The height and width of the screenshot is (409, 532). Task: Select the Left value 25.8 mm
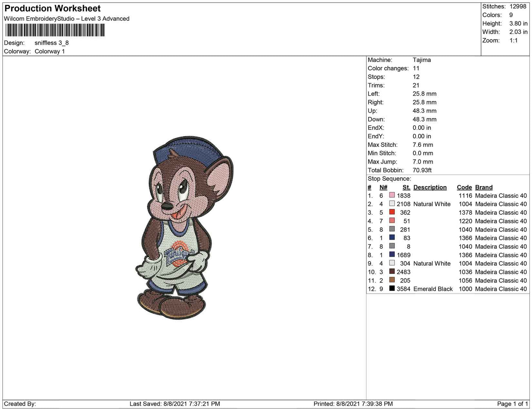(424, 94)
